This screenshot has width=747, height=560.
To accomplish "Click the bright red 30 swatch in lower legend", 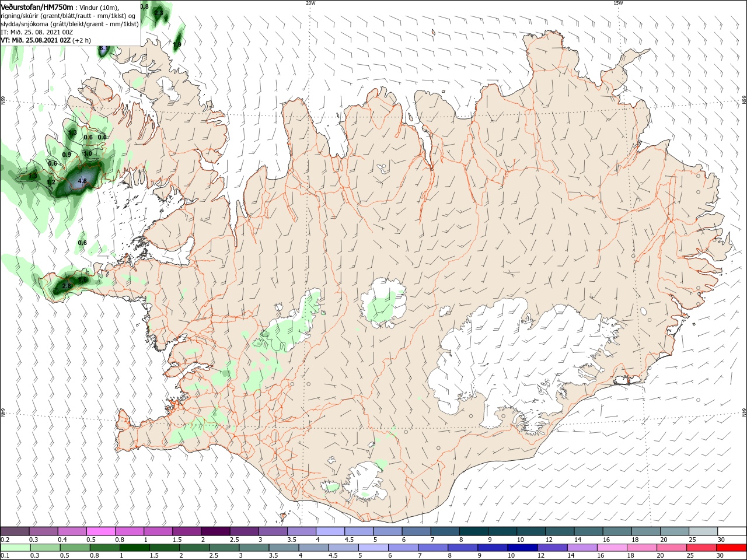I will click(732, 548).
